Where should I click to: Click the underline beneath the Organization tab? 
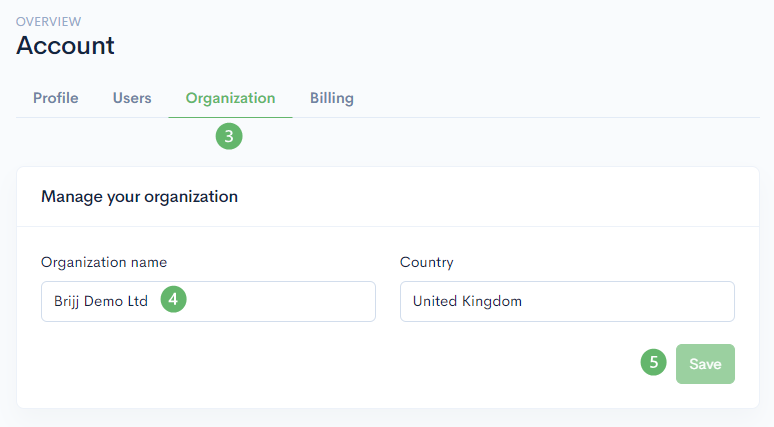click(x=230, y=117)
